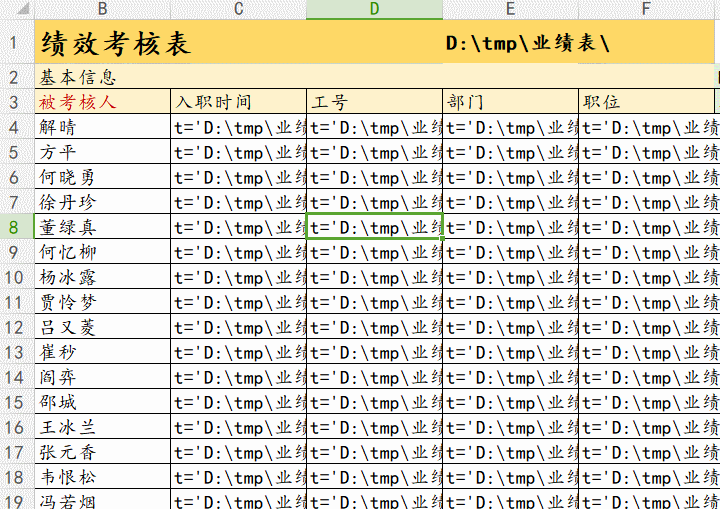Click the 入职时间 cell for 解晴
Viewport: 720px width, 509px height.
click(238, 126)
